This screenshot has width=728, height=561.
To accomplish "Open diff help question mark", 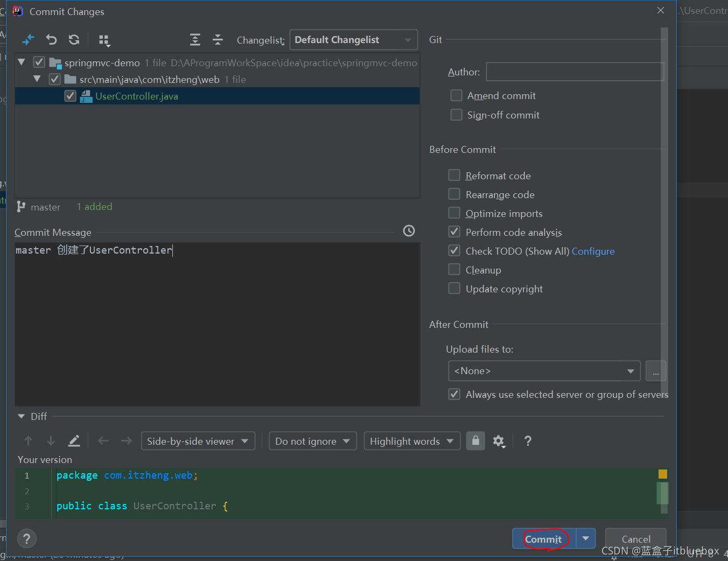I will pos(528,441).
